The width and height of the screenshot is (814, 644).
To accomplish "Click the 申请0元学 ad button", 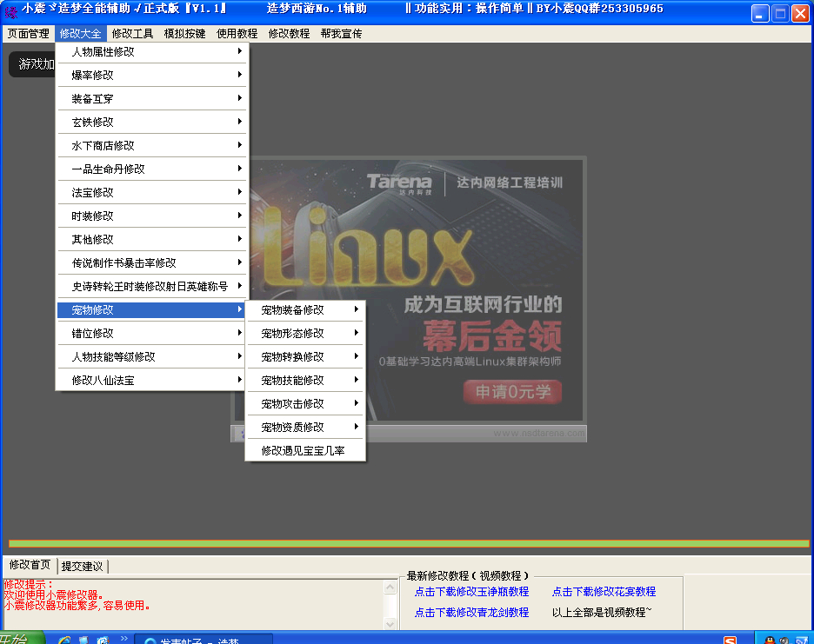I will coord(512,392).
